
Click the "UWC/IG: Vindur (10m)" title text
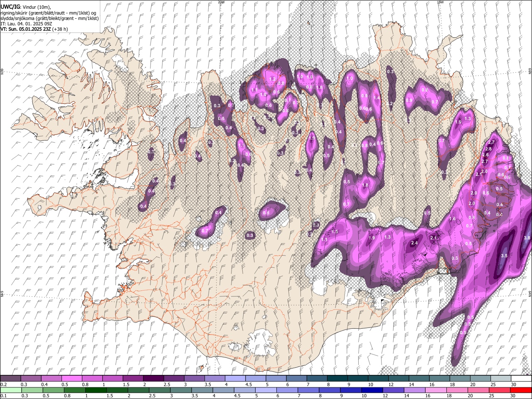point(26,7)
